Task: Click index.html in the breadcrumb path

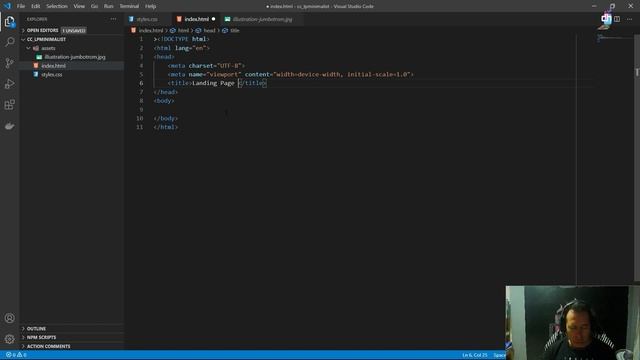Action: click(x=147, y=31)
